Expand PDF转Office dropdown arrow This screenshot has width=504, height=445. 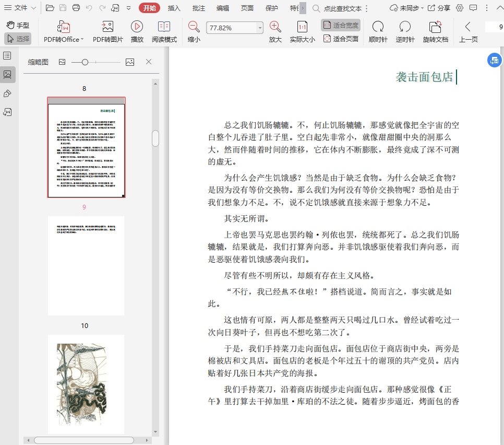tap(82, 40)
